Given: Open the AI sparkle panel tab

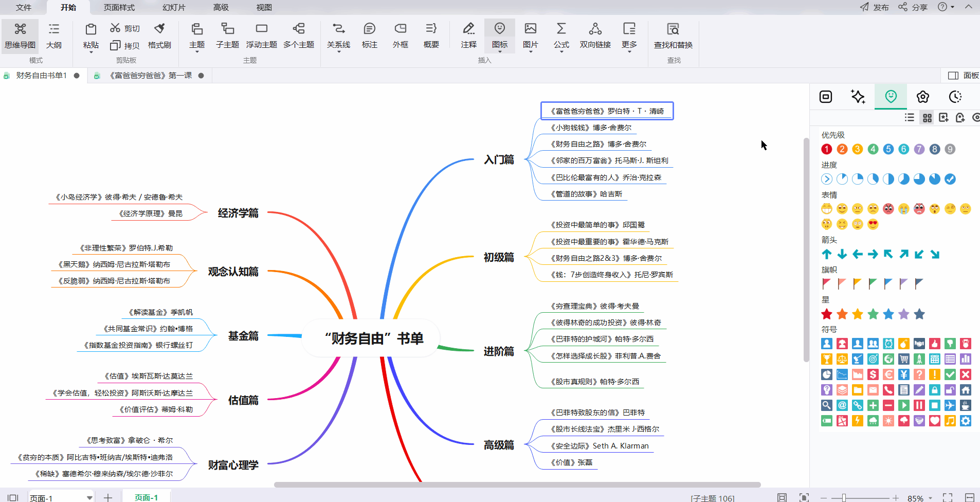Looking at the screenshot, I should point(858,97).
